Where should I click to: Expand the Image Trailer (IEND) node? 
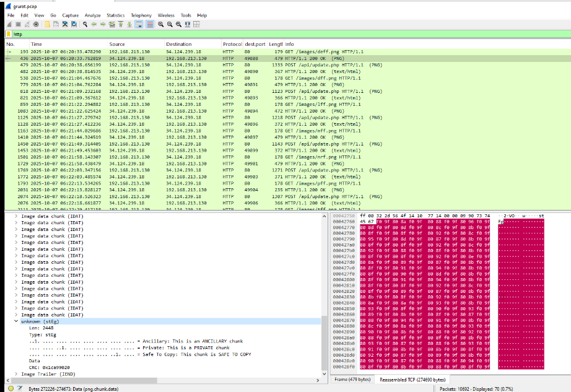click(16, 373)
